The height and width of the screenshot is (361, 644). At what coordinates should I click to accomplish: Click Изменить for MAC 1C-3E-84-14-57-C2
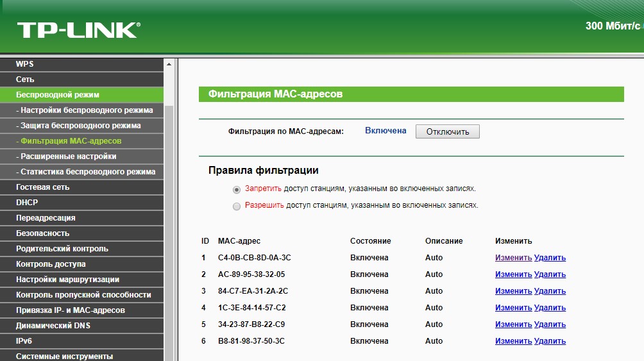pyautogui.click(x=513, y=308)
